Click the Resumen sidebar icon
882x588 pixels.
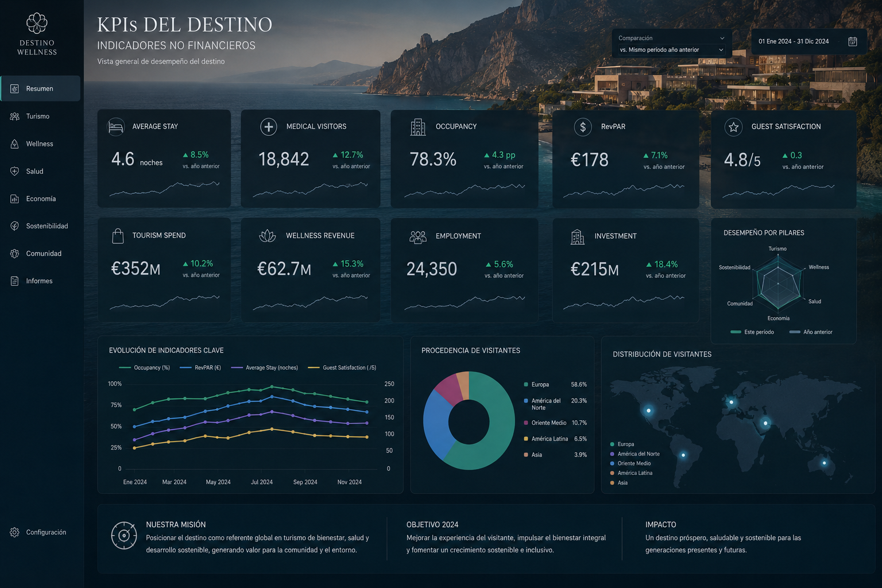point(15,88)
